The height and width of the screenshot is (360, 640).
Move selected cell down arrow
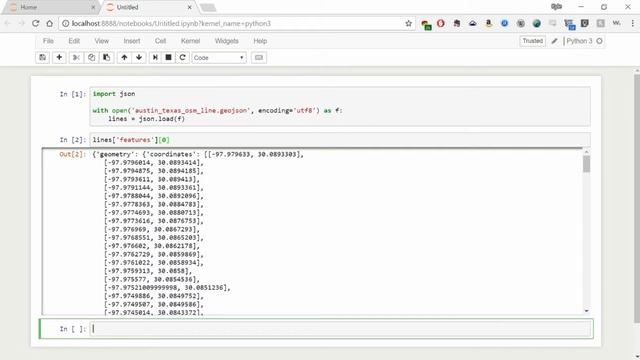139,58
